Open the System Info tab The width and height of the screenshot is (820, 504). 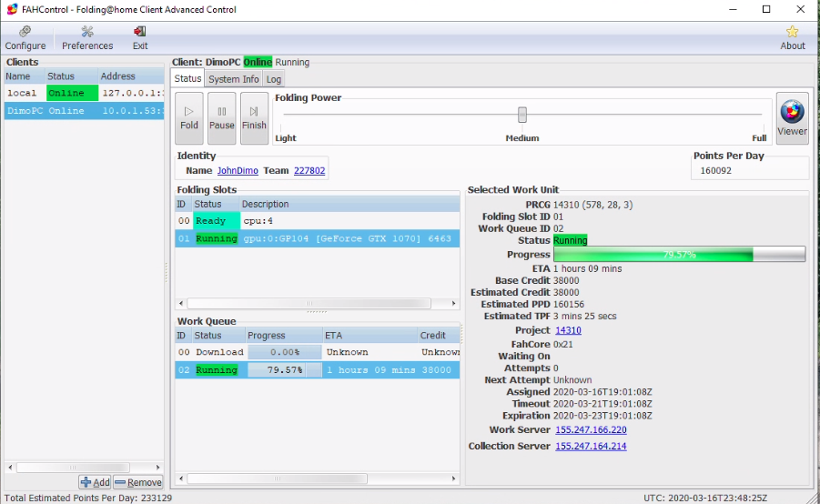pos(233,79)
